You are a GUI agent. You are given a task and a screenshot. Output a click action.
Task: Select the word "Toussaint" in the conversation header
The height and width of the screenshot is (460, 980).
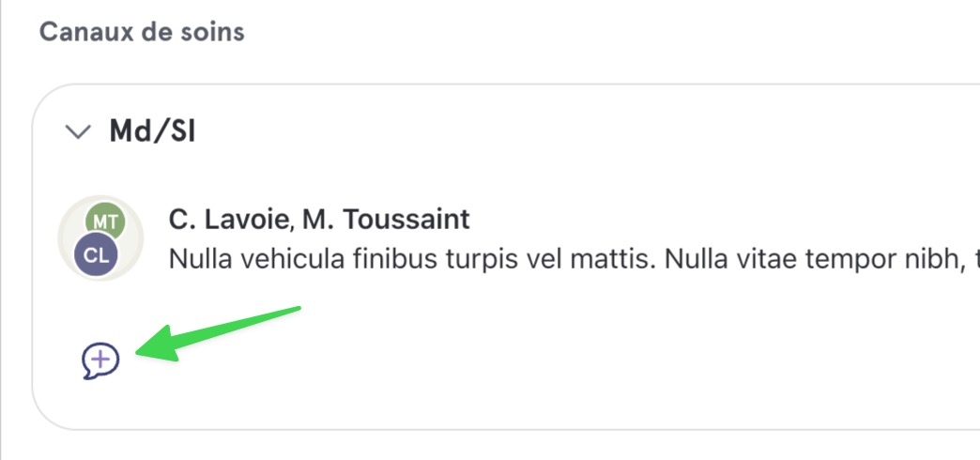[406, 220]
